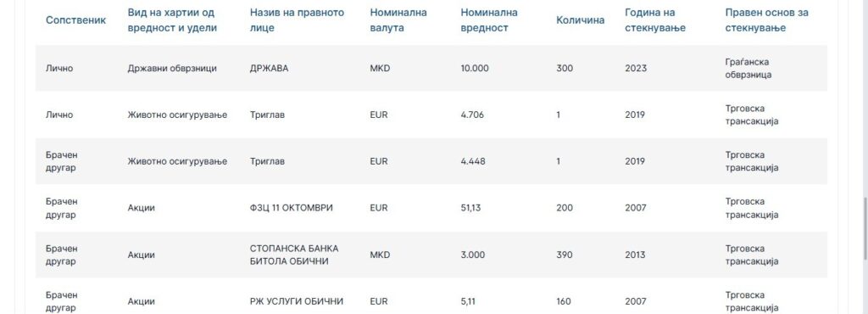Select the Правен основ за стекнување header
This screenshot has height=314, width=868.
767,20
